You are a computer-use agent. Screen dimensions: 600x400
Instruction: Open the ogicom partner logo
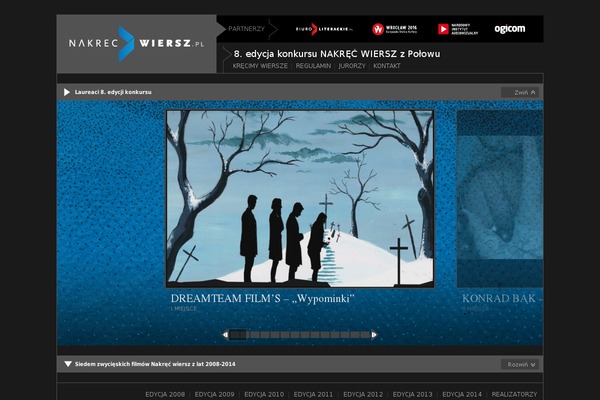[x=509, y=29]
